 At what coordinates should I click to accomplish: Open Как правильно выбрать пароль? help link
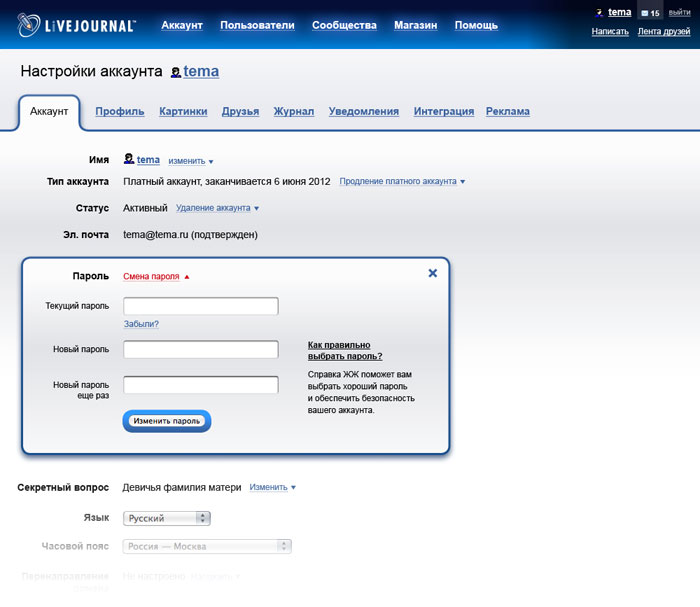click(x=345, y=351)
